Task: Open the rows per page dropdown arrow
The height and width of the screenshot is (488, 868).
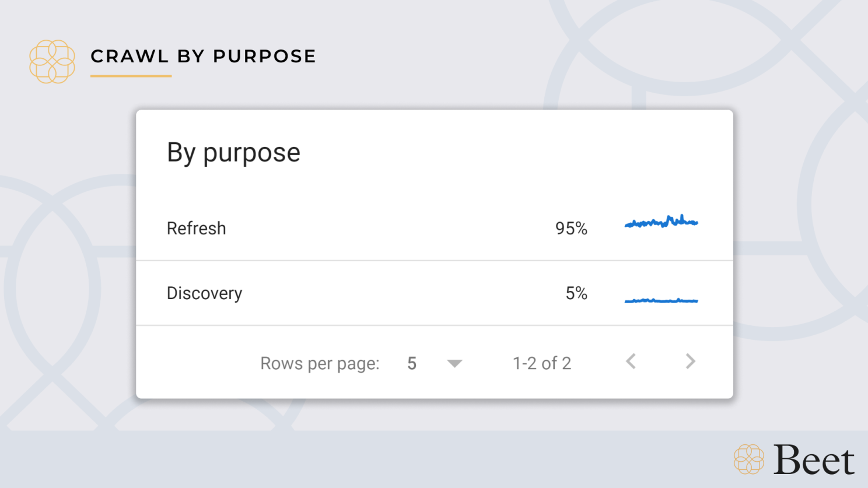Action: (454, 364)
